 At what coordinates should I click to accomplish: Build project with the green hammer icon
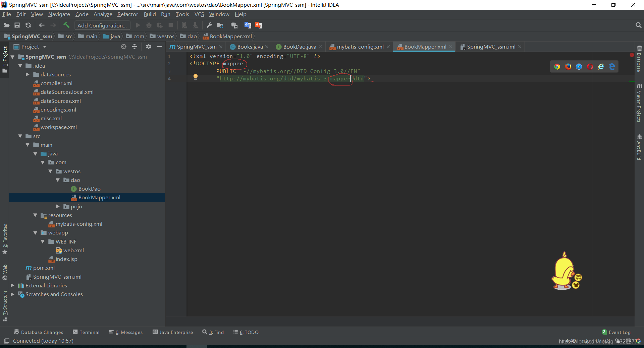point(66,25)
